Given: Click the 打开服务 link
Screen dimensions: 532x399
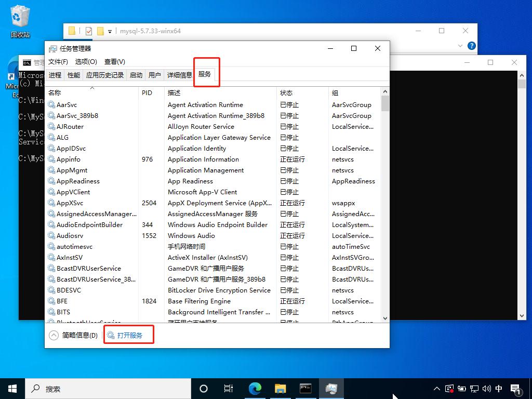Looking at the screenshot, I should click(129, 335).
